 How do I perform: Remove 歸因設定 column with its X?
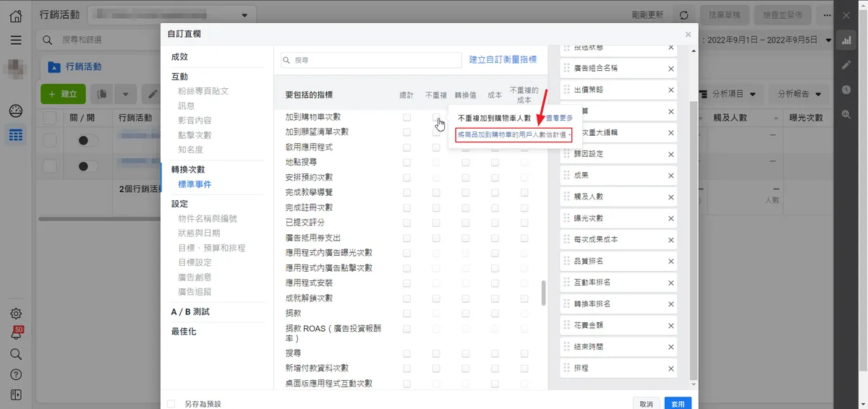point(671,154)
